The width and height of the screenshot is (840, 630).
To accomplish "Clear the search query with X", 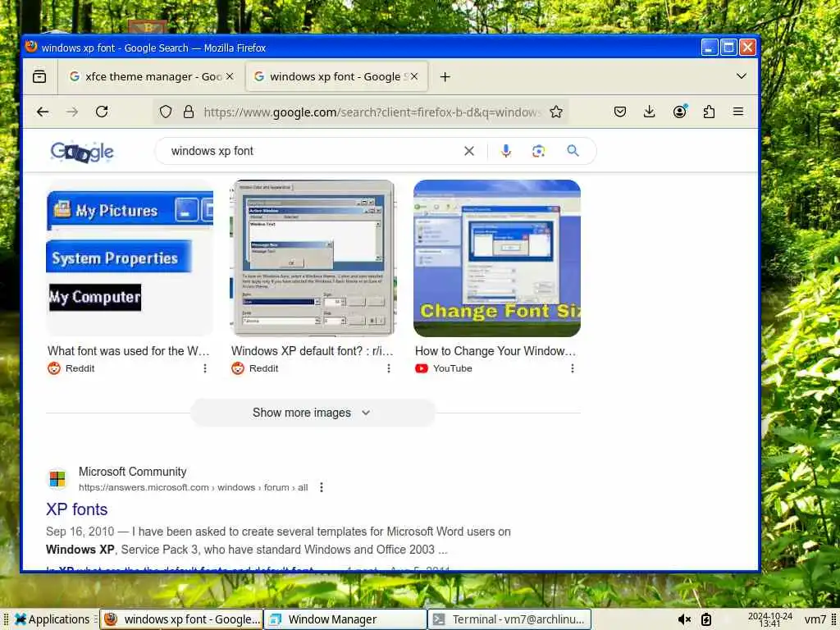I will [468, 151].
